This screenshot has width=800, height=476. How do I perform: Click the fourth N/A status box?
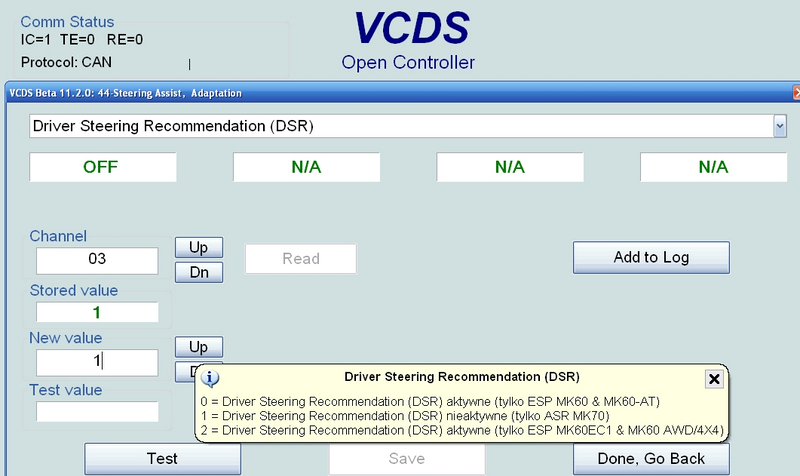713,167
